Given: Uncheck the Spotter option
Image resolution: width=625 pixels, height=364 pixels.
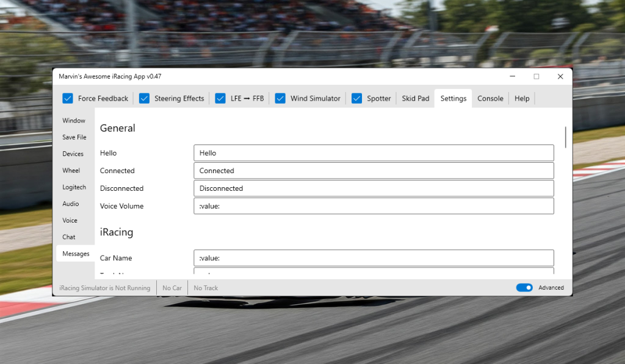Looking at the screenshot, I should click(x=356, y=98).
